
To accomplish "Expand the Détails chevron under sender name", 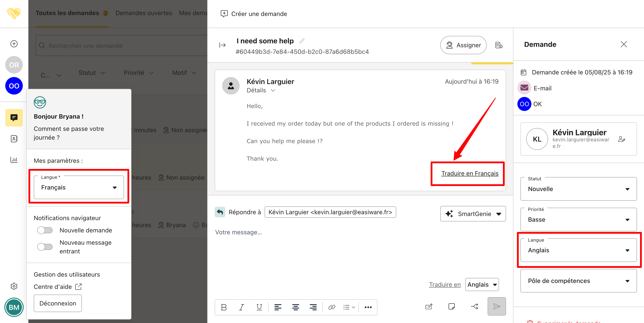I will click(x=273, y=90).
